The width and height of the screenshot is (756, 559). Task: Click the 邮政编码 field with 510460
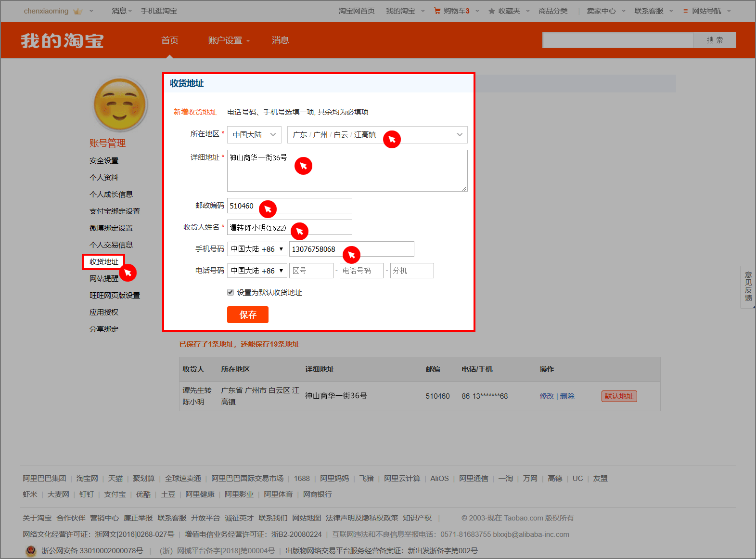point(289,206)
